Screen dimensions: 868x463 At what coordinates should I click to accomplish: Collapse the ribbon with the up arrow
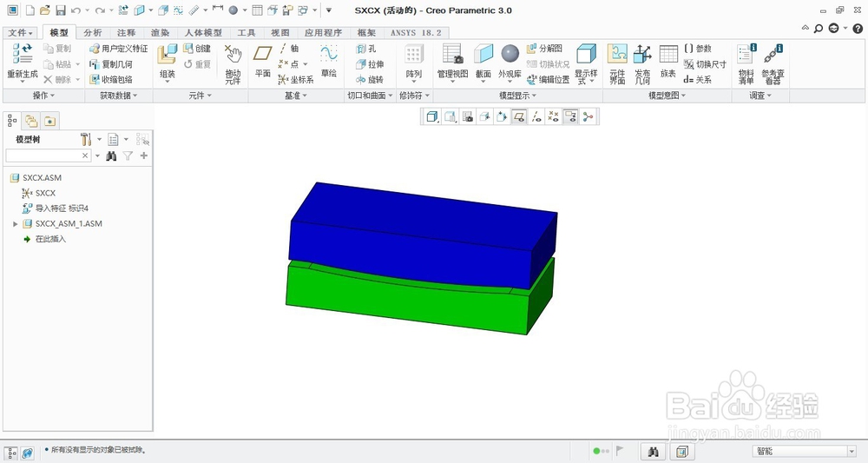pos(806,28)
